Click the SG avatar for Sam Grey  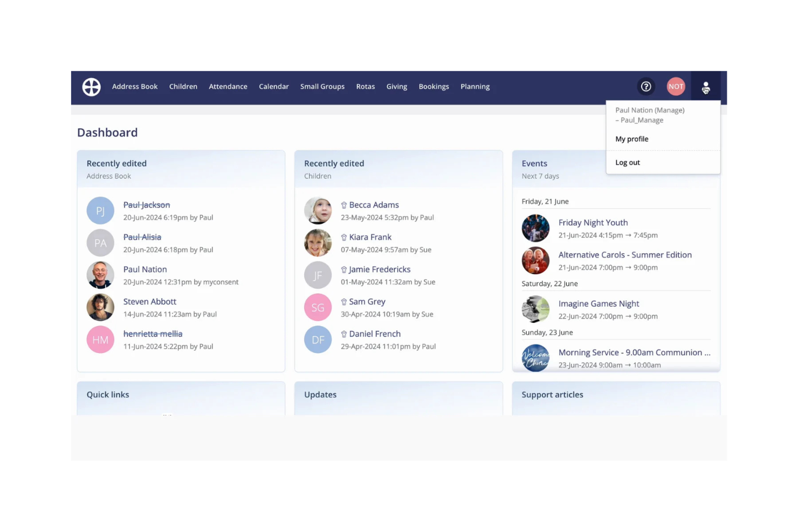point(318,307)
